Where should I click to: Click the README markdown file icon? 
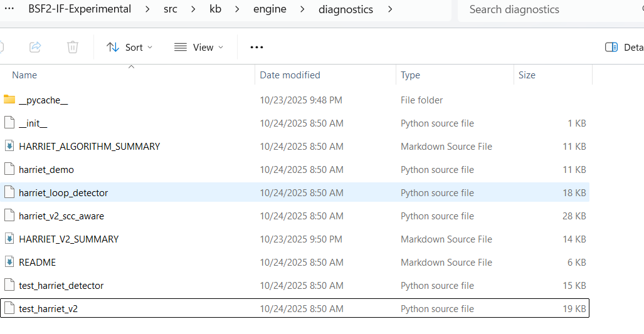click(x=9, y=262)
